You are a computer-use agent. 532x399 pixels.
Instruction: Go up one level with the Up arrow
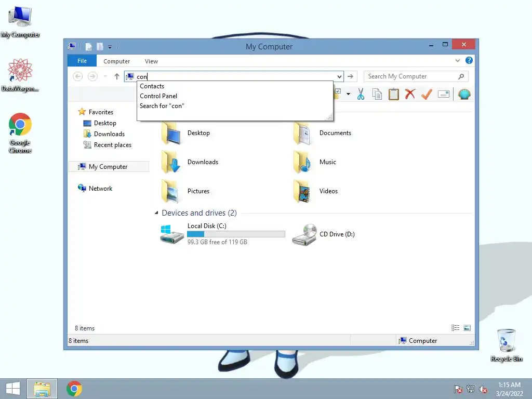pyautogui.click(x=117, y=76)
